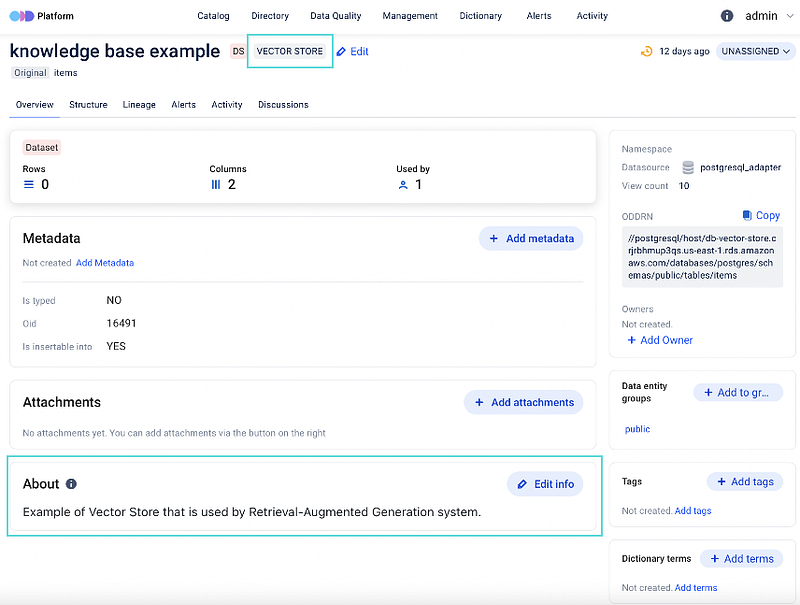The width and height of the screenshot is (800, 605).
Task: Copy the ODDRN with Copy button
Action: point(761,215)
